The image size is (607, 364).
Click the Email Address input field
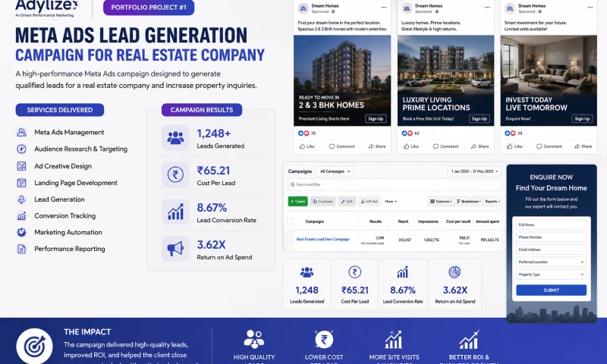point(552,249)
